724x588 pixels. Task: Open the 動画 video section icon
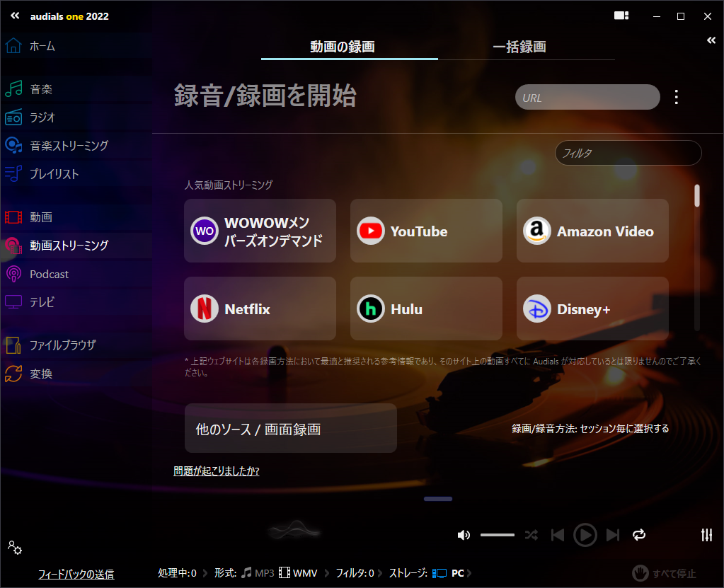coord(13,217)
